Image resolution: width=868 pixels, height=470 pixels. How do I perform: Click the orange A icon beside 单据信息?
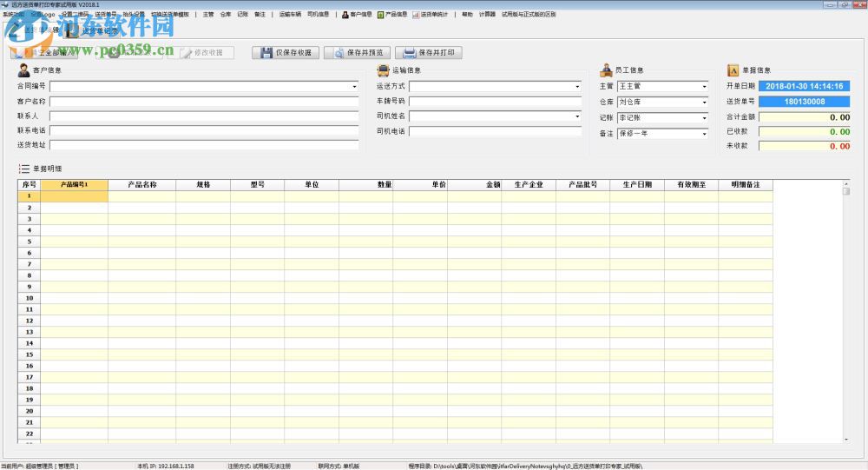[x=733, y=70]
